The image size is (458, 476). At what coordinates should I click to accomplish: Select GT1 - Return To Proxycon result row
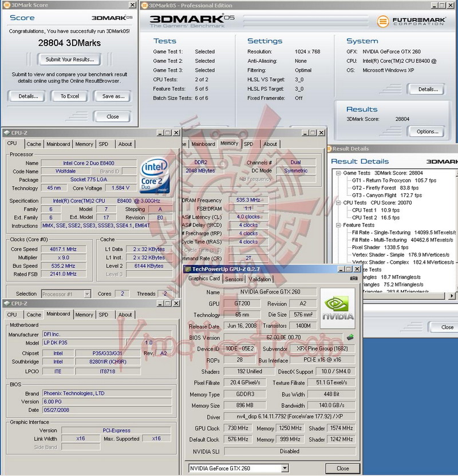click(394, 180)
